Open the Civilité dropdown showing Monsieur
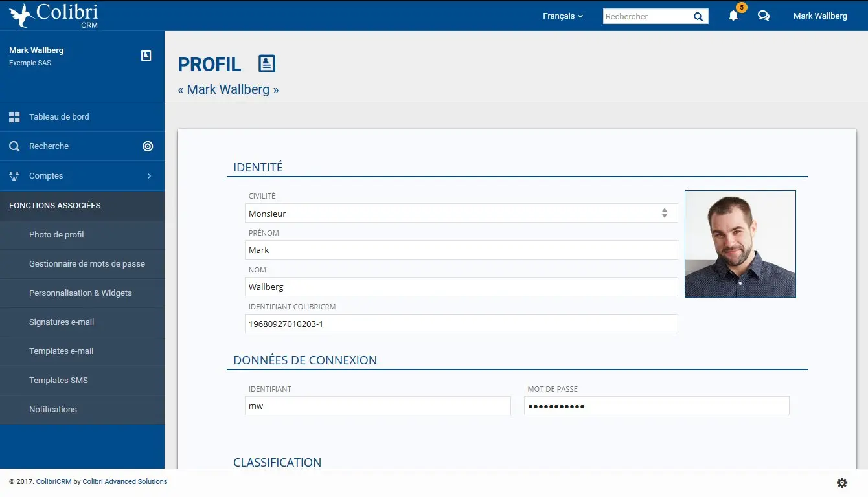Viewport: 868px width, 497px height. (461, 213)
